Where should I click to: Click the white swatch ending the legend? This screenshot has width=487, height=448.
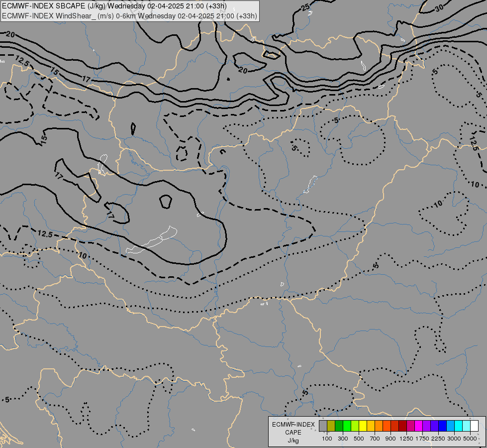(474, 426)
